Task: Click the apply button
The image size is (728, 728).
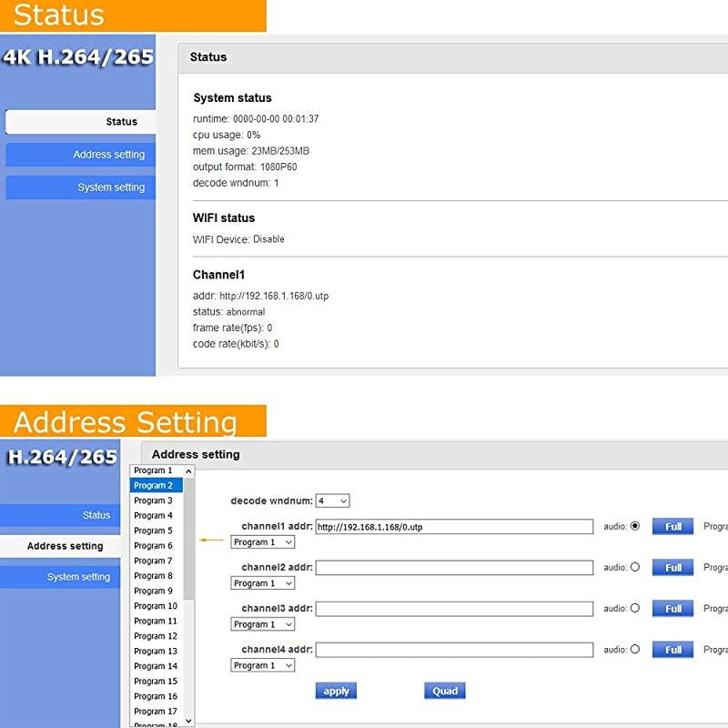Action: [x=336, y=691]
